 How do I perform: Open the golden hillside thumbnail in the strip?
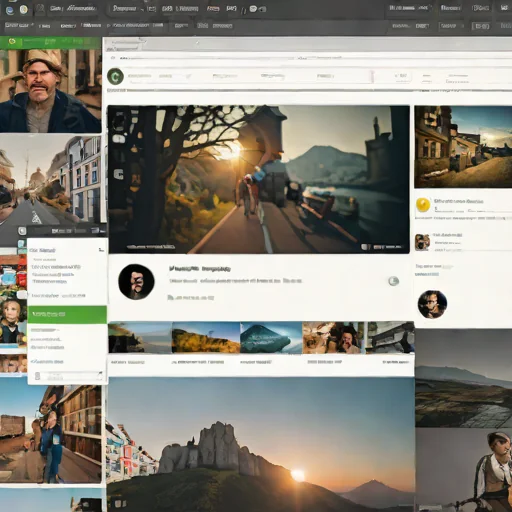[206, 338]
